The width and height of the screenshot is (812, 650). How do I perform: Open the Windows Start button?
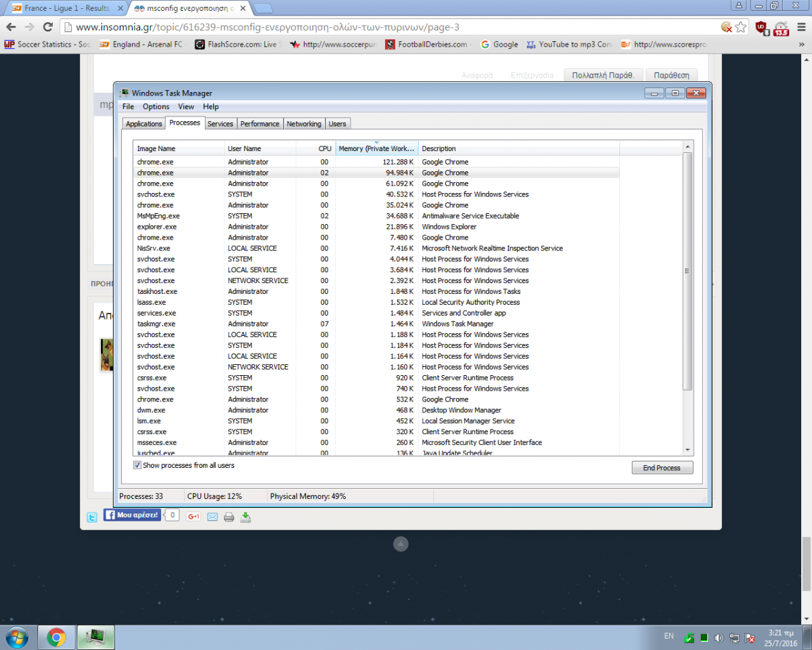(16, 637)
